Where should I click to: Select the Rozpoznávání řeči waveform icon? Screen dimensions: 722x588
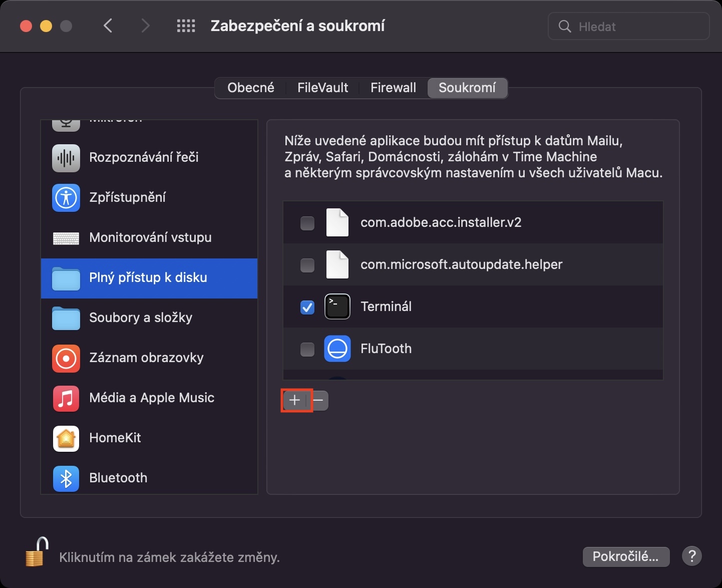pos(66,158)
